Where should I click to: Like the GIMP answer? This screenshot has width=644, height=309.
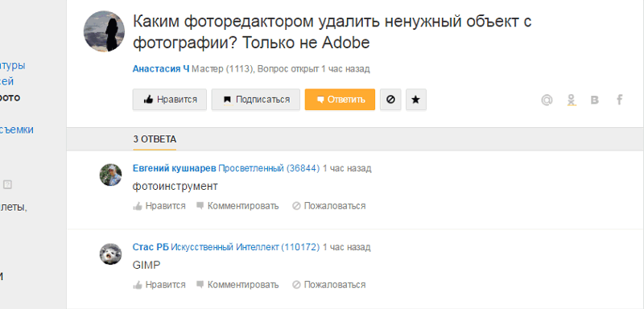159,285
